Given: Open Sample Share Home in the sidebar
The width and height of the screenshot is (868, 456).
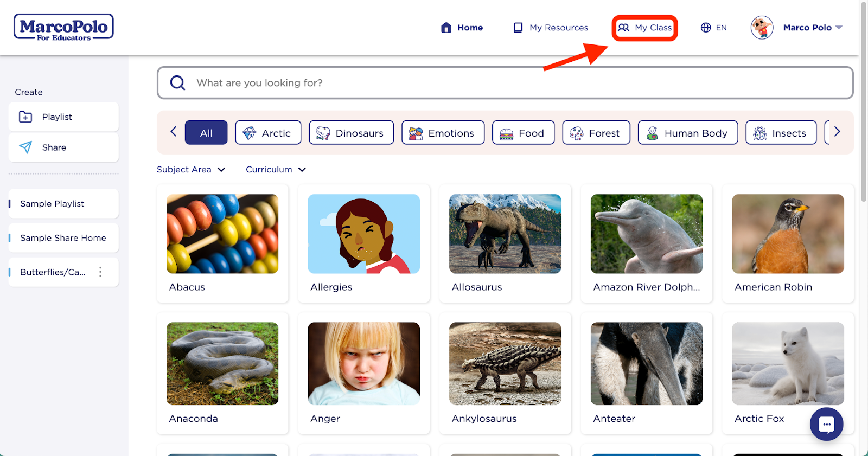Looking at the screenshot, I should [63, 237].
